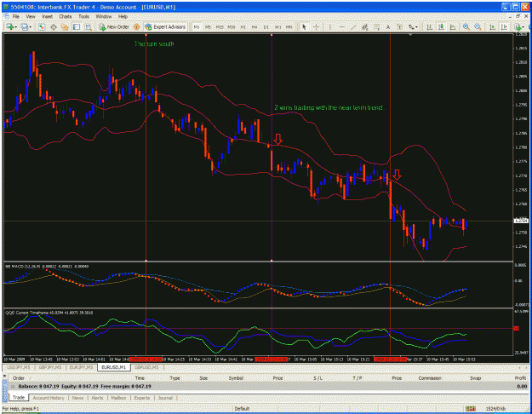Switch chart to H4 timeframe
The height and width of the screenshot is (414, 532).
(255, 26)
